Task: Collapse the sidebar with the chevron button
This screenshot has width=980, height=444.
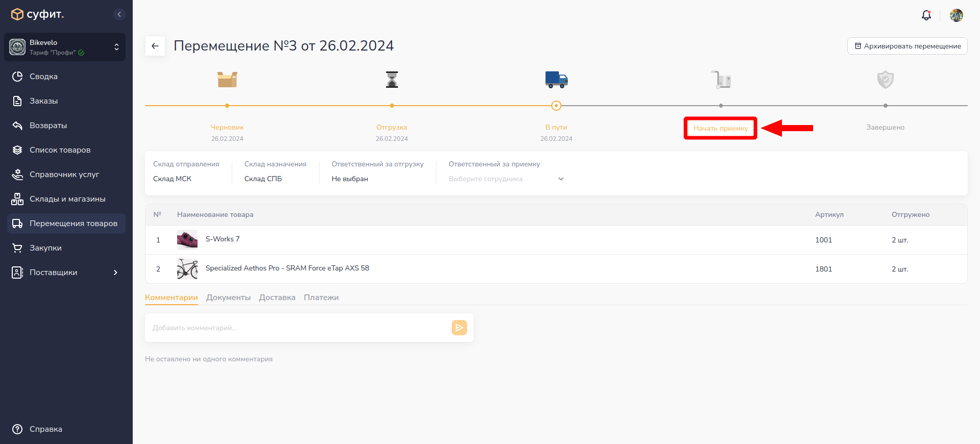Action: pyautogui.click(x=119, y=14)
